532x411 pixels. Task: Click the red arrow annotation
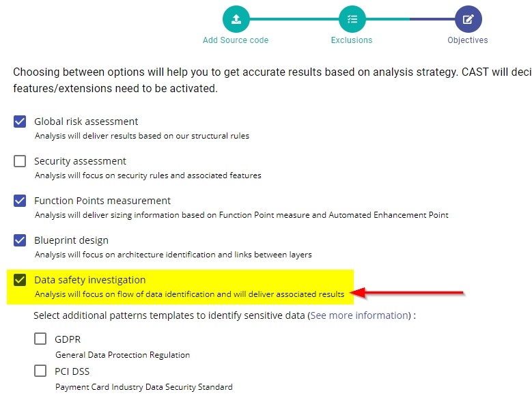[410, 294]
